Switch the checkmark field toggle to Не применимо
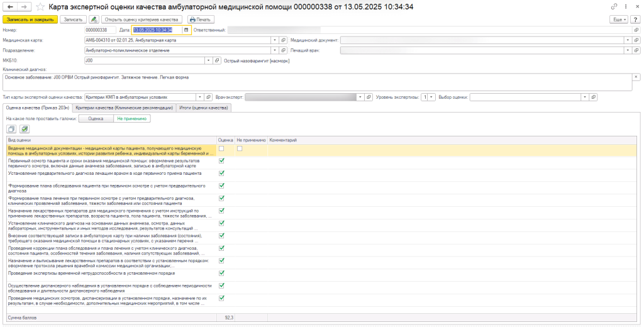The image size is (644, 327). click(x=131, y=118)
